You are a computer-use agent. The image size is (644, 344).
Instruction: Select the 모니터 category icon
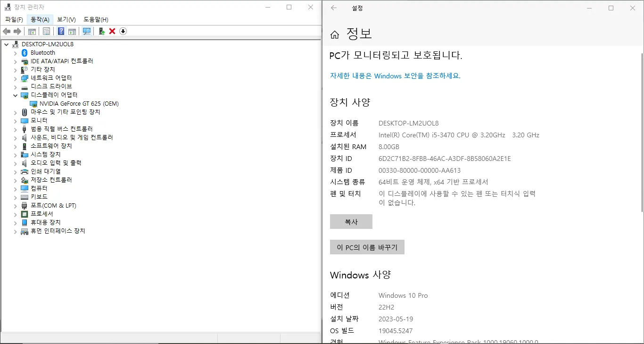[25, 120]
